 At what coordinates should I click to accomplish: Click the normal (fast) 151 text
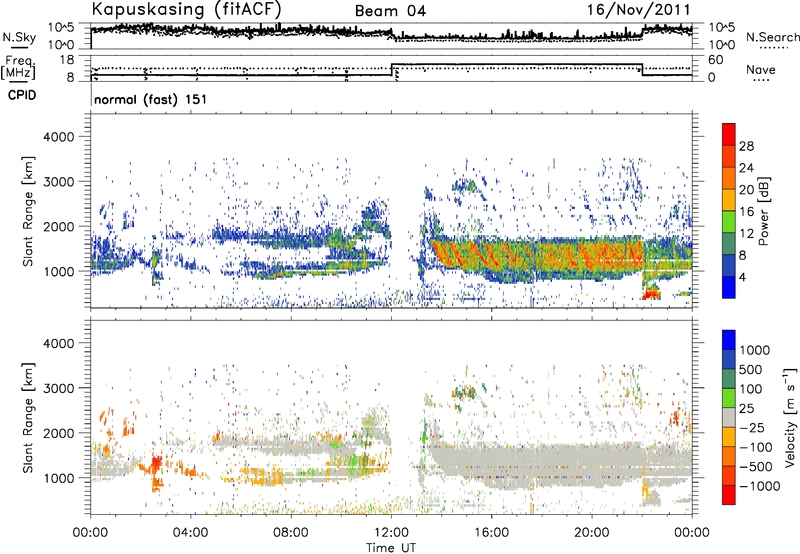point(151,99)
